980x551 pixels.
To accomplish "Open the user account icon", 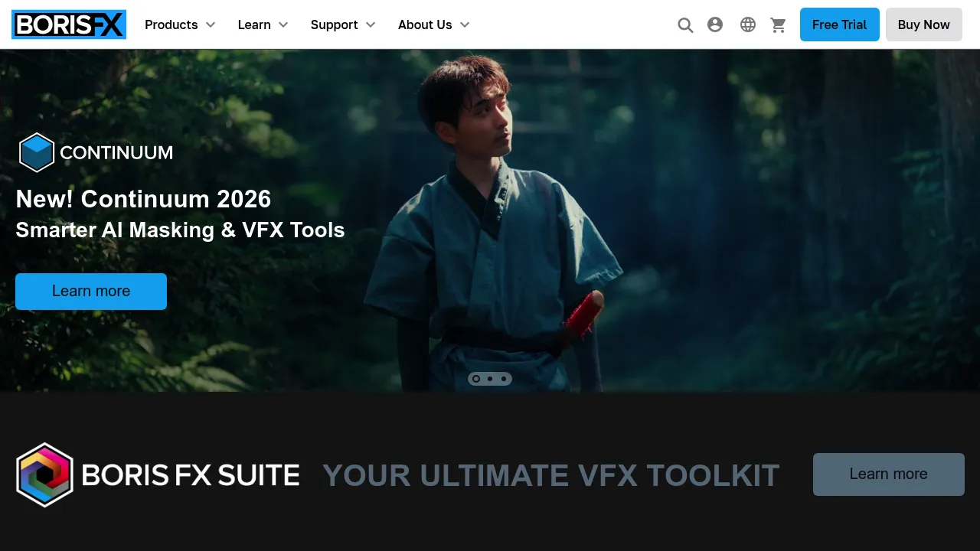I will (x=715, y=24).
